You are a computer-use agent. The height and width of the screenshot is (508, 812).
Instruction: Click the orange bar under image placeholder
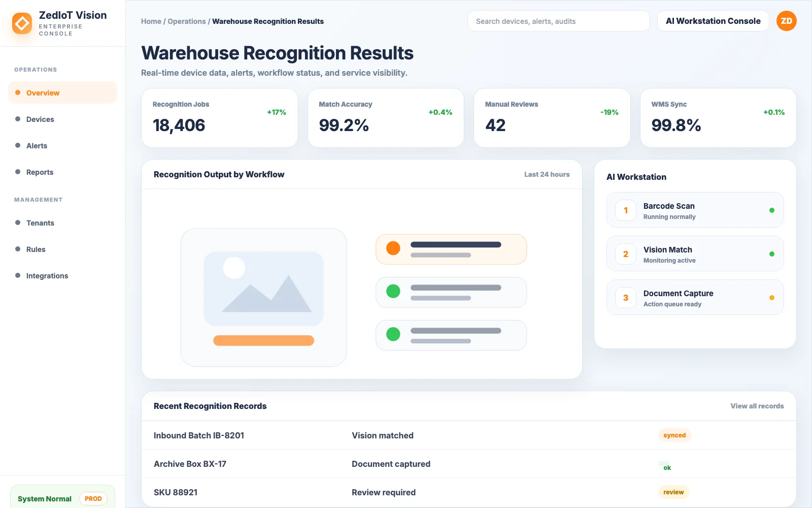pyautogui.click(x=263, y=340)
